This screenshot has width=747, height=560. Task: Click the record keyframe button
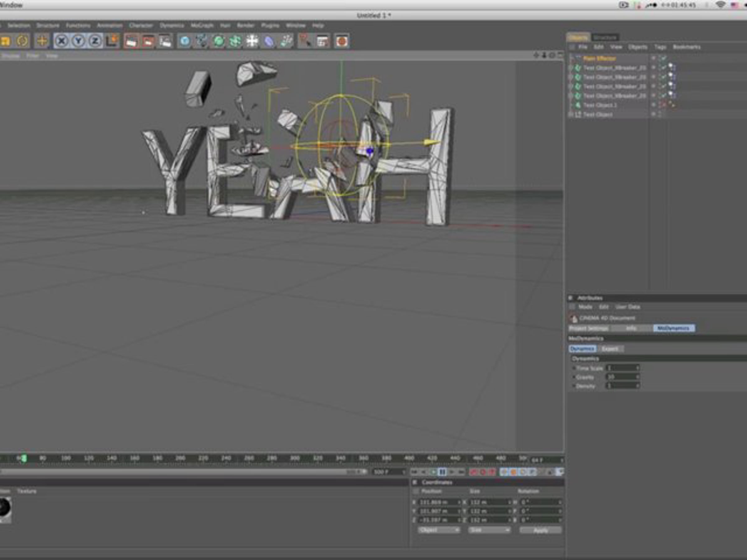[473, 472]
